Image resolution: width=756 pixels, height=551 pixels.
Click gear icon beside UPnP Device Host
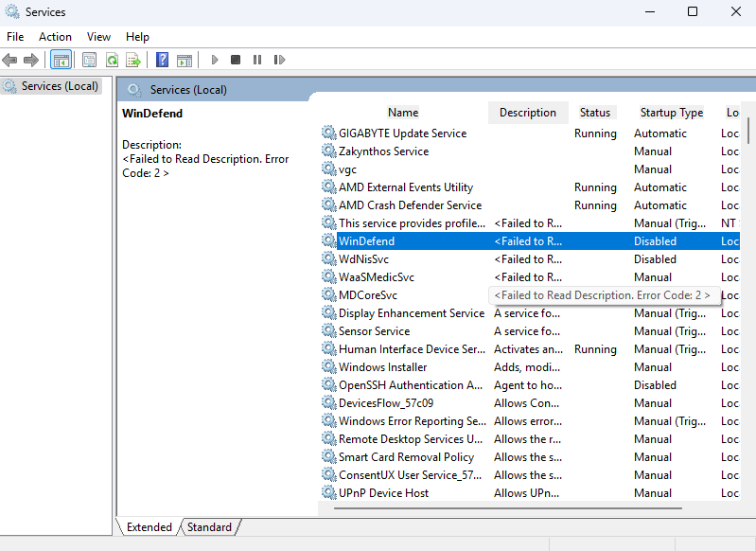tap(329, 492)
